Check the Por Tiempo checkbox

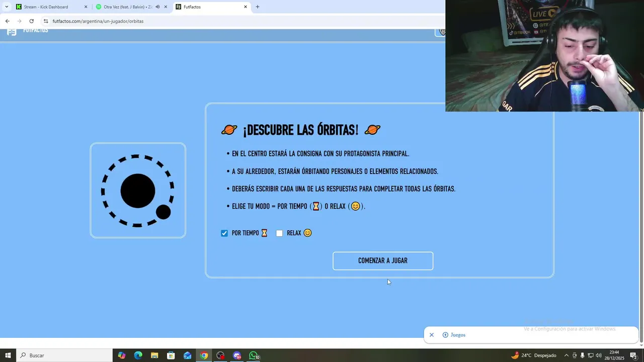click(224, 233)
